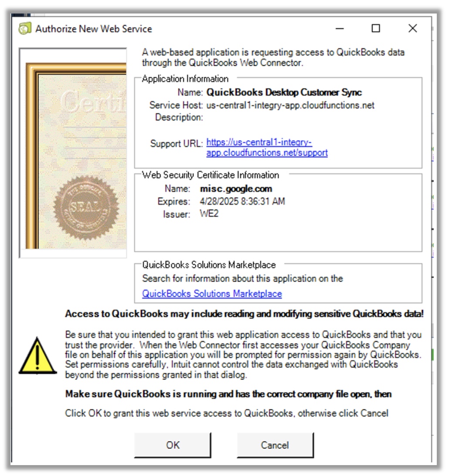Open the Support URL cloudfunctions.net/support link
This screenshot has width=449, height=476.
tap(267, 147)
